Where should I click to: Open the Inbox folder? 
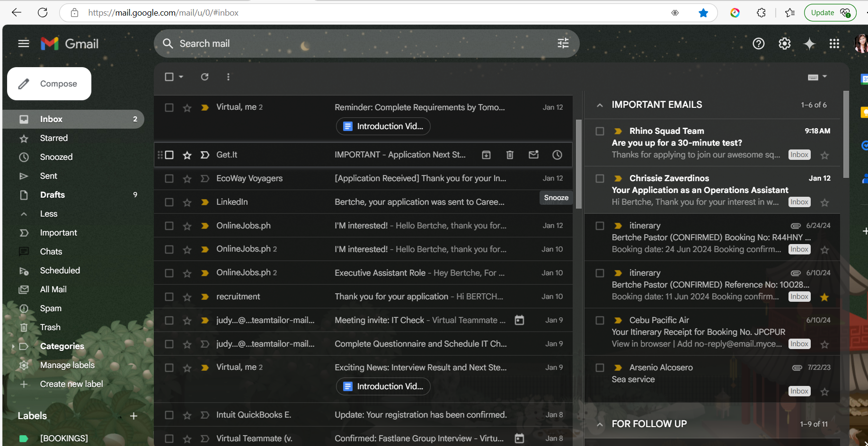(73, 119)
